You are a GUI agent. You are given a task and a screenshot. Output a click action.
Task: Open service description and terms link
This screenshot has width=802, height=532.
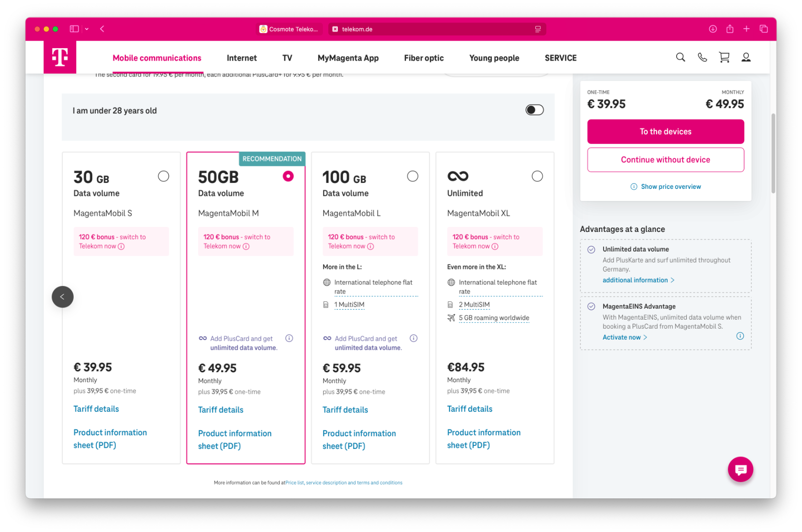click(x=354, y=483)
